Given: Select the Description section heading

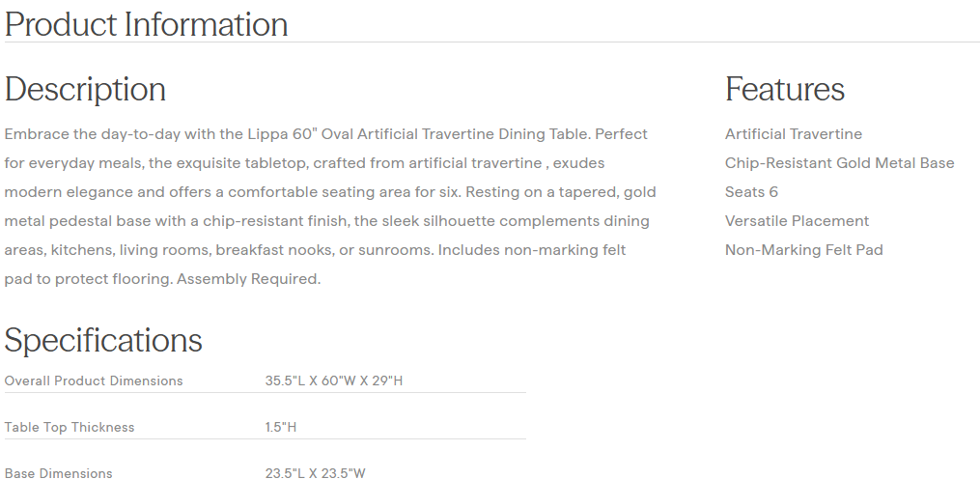Looking at the screenshot, I should click(x=85, y=89).
